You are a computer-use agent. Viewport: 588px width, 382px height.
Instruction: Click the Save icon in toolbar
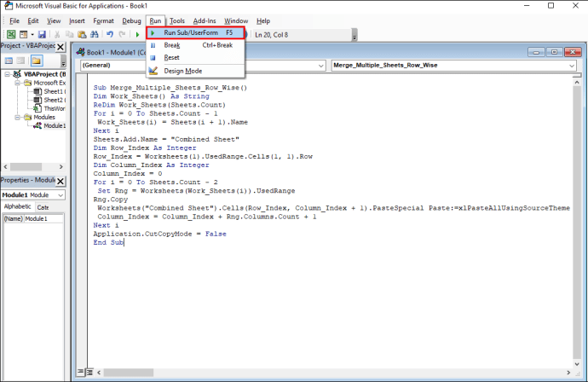(x=42, y=34)
